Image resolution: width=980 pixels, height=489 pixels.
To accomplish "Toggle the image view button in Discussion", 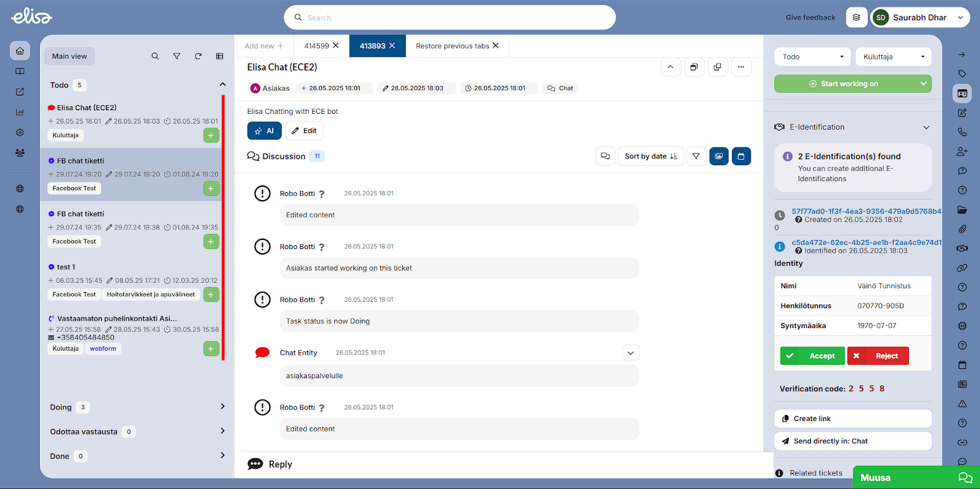I will coord(718,157).
